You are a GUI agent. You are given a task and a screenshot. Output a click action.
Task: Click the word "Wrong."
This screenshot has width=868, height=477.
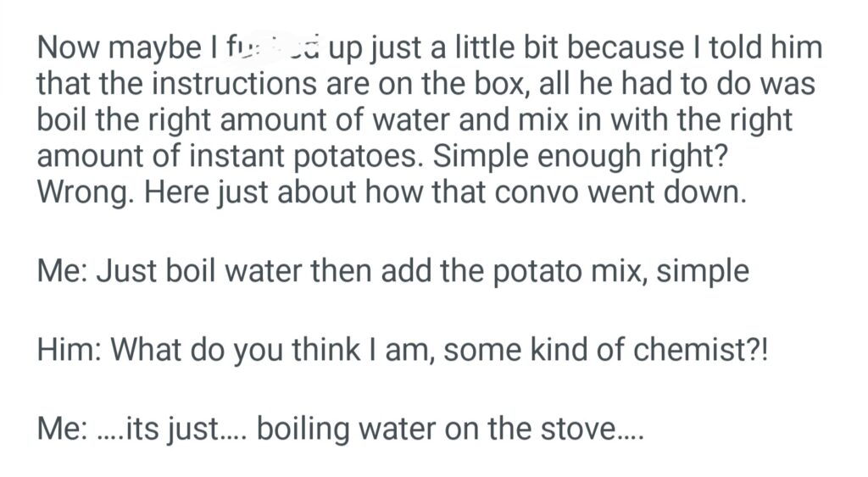point(85,192)
